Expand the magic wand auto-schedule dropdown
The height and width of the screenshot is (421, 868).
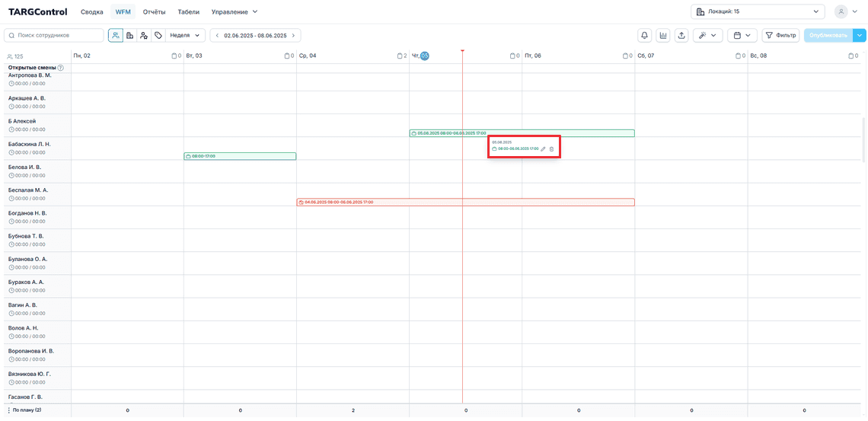coord(707,36)
